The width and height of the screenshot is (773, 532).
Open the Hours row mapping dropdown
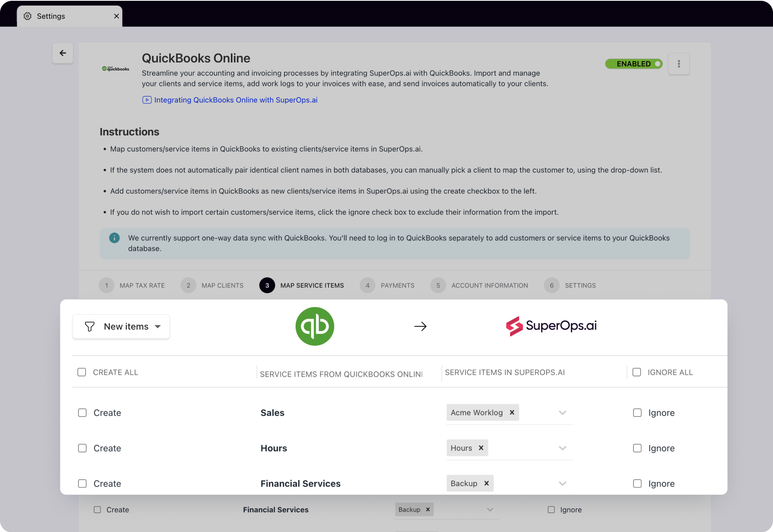pyautogui.click(x=563, y=448)
